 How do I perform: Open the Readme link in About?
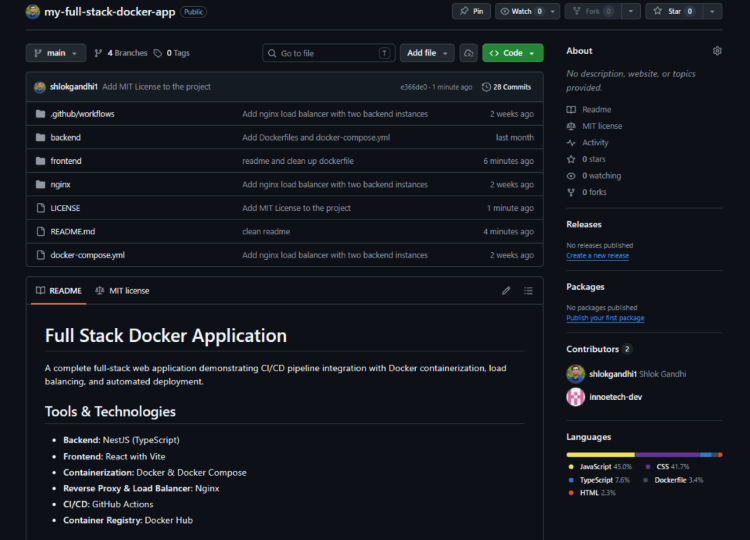(x=589, y=110)
